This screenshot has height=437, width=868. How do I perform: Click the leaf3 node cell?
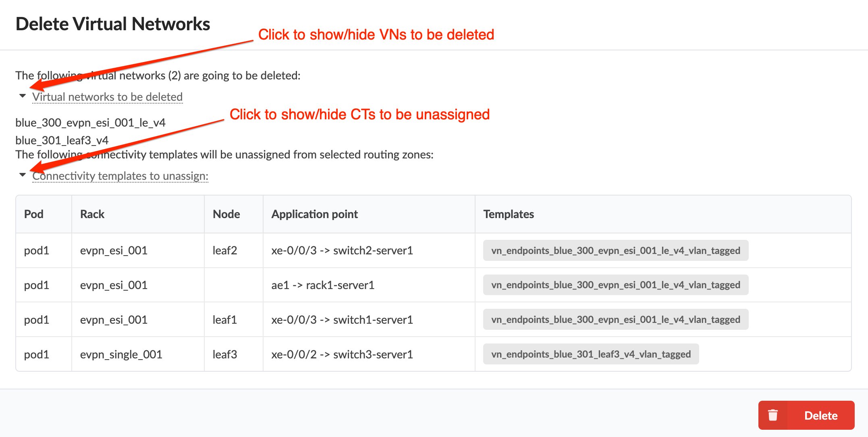(224, 354)
